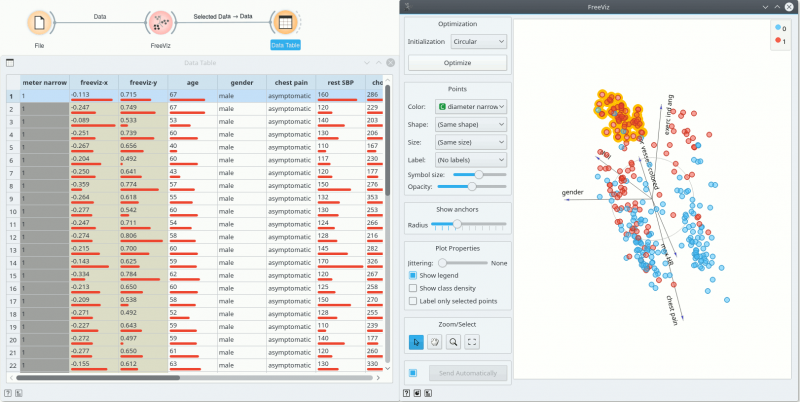Open the Color attribute dropdown
The image size is (800, 402).
[471, 106]
